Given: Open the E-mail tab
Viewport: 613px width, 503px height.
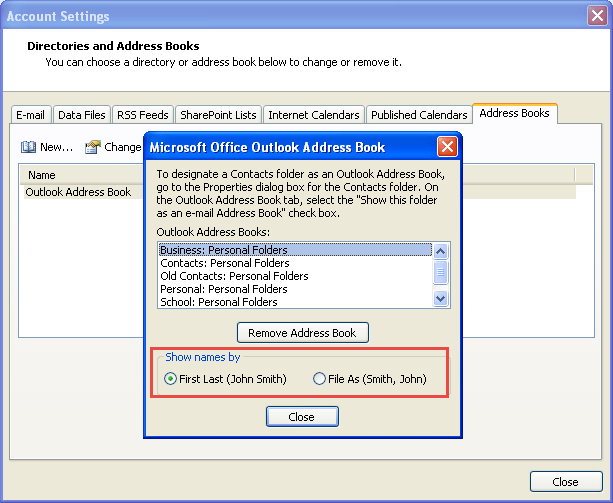Looking at the screenshot, I should click(31, 115).
